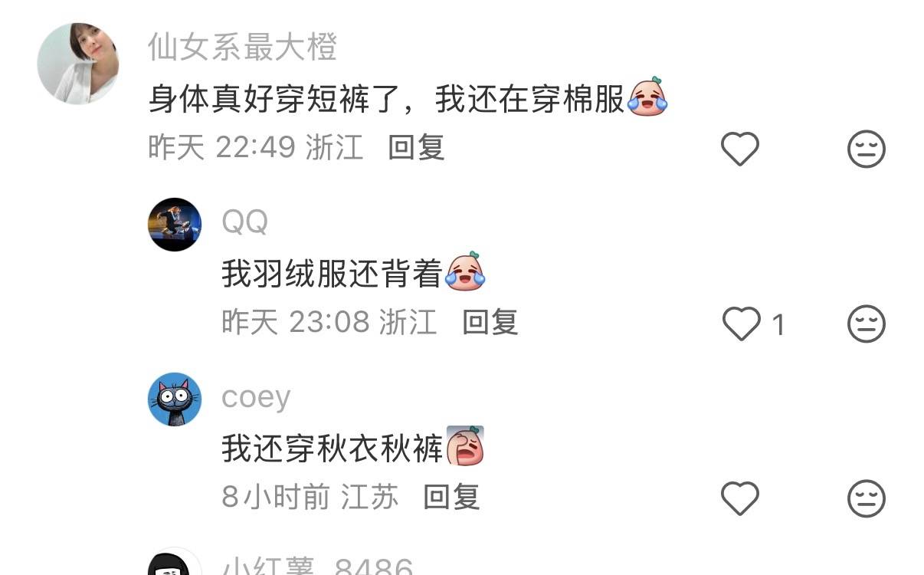Open coey's cartoon cat avatar
The height and width of the screenshot is (575, 924).
tap(175, 399)
